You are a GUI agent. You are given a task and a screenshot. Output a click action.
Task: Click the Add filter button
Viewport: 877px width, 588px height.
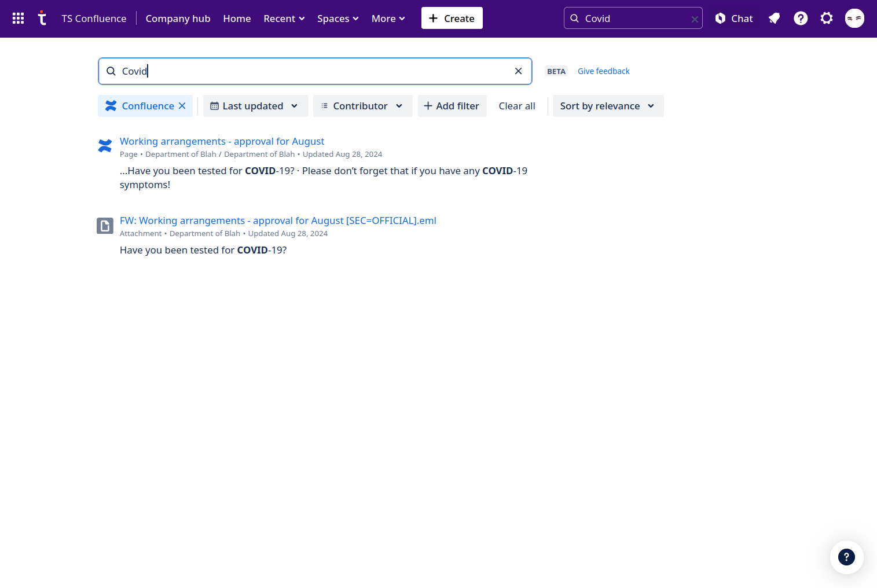tap(452, 106)
